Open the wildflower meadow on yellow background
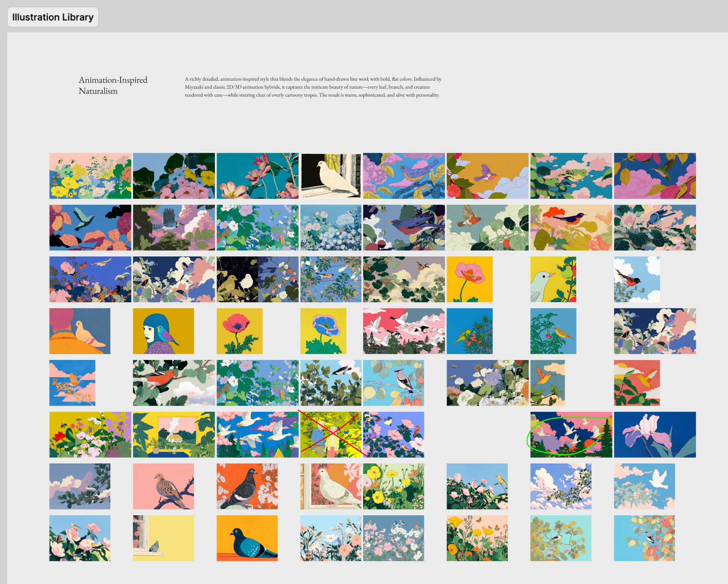728x584 pixels. click(90, 434)
